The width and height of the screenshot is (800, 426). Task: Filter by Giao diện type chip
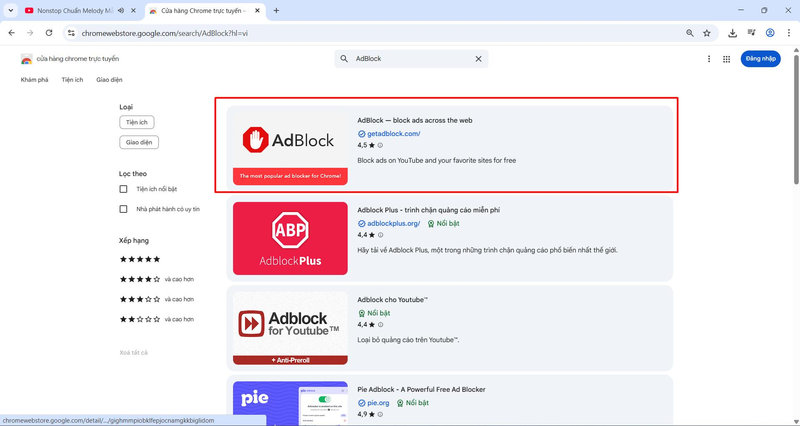point(139,142)
